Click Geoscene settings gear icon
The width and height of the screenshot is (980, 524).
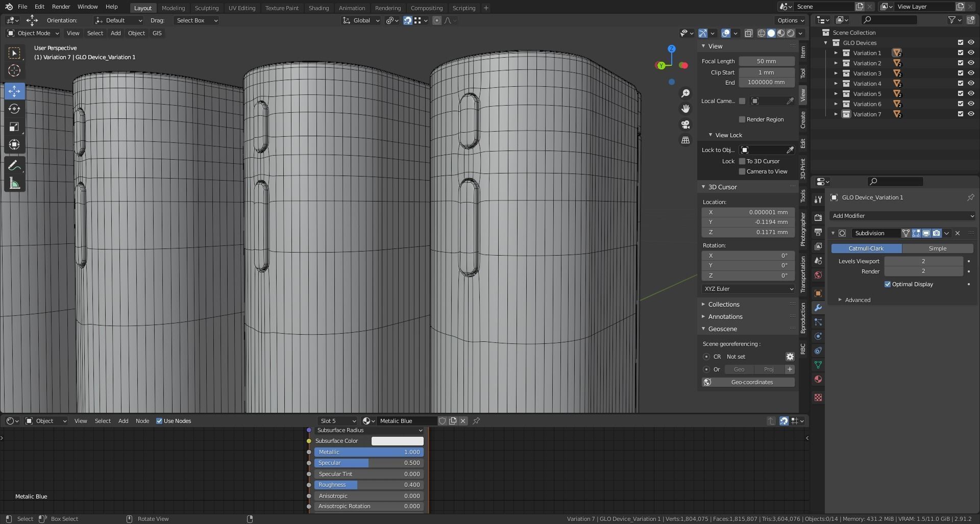pos(790,357)
